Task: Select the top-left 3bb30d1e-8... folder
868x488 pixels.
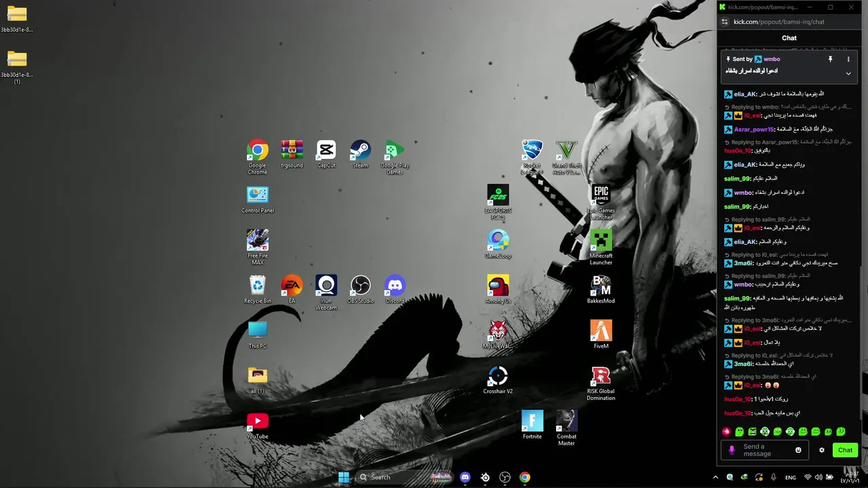Action: click(17, 19)
